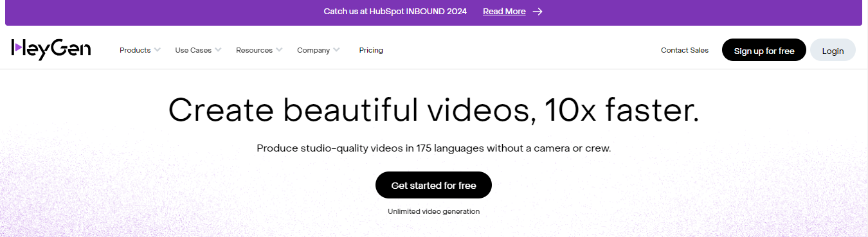
Task: Click Contact Sales link
Action: coord(685,50)
